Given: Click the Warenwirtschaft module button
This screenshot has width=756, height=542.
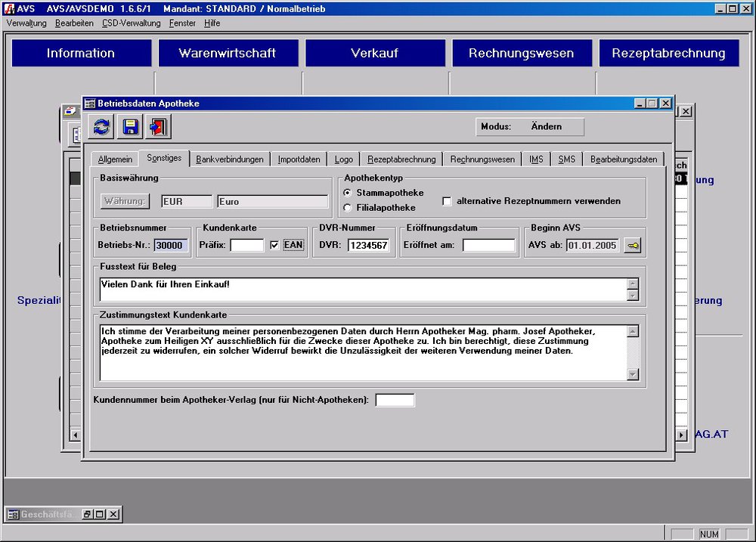Looking at the screenshot, I should 227,53.
